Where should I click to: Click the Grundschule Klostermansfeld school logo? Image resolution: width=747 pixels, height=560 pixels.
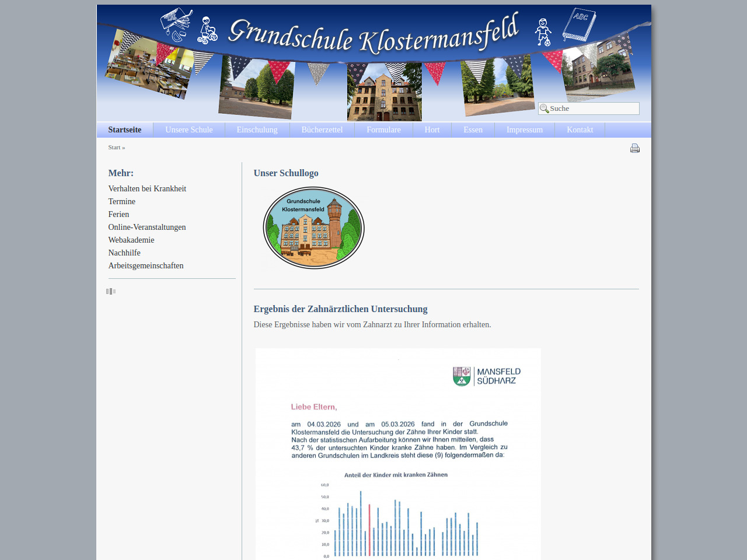click(x=314, y=228)
